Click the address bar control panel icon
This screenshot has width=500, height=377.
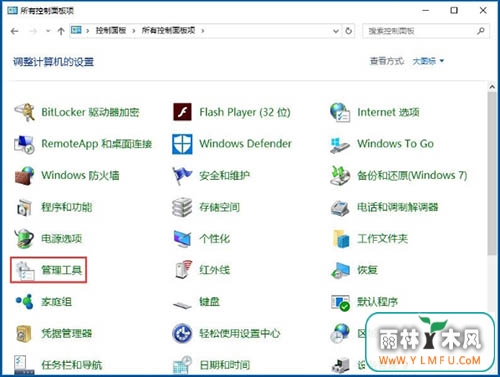[76, 30]
